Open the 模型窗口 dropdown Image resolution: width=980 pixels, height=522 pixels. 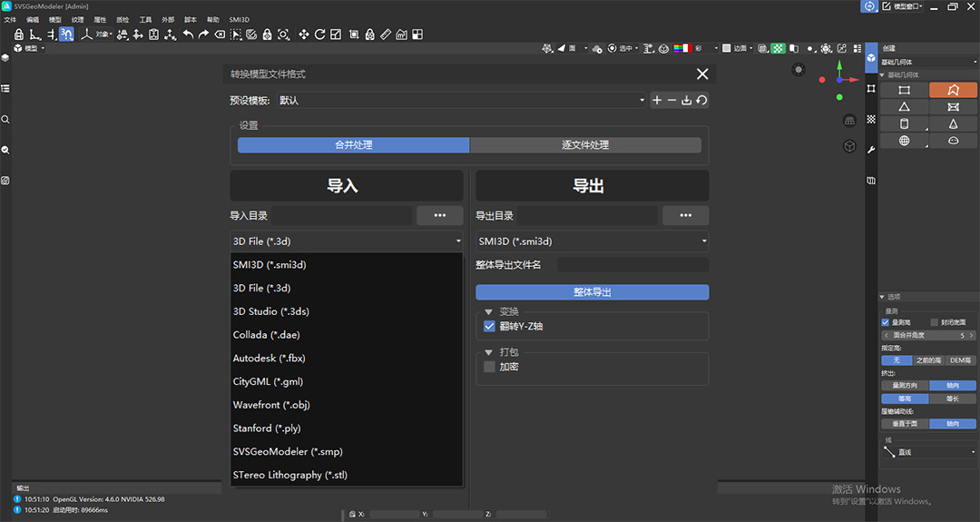pos(904,6)
